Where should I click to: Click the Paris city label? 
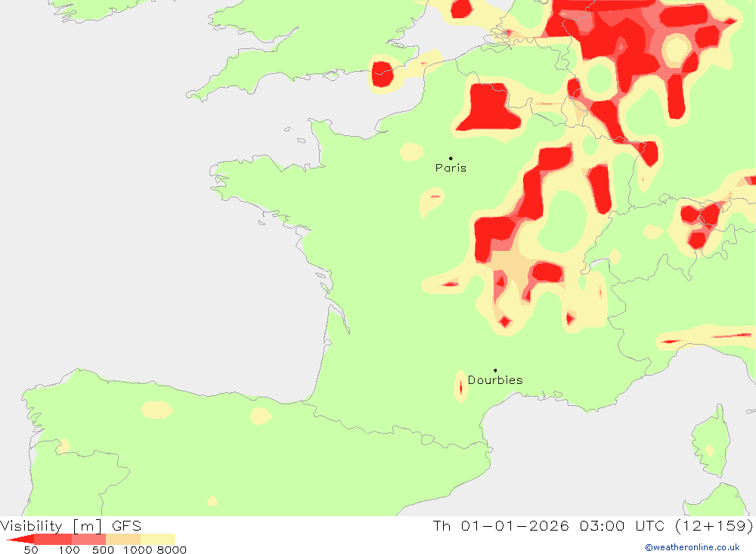(451, 168)
